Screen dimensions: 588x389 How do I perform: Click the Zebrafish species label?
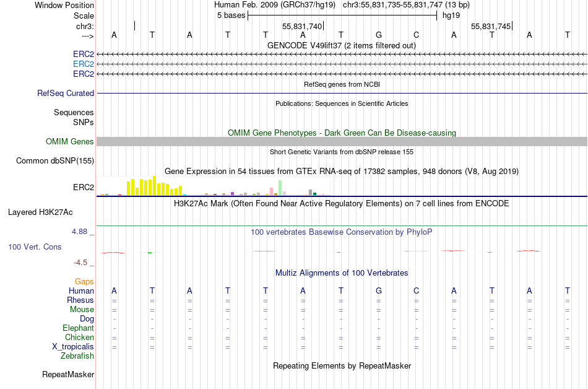[77, 356]
